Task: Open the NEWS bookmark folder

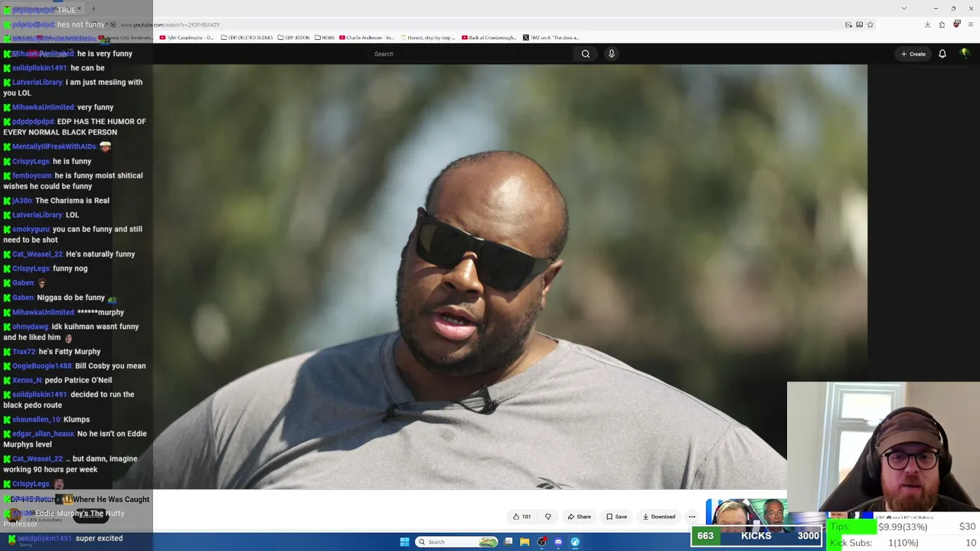Action: 325,37
